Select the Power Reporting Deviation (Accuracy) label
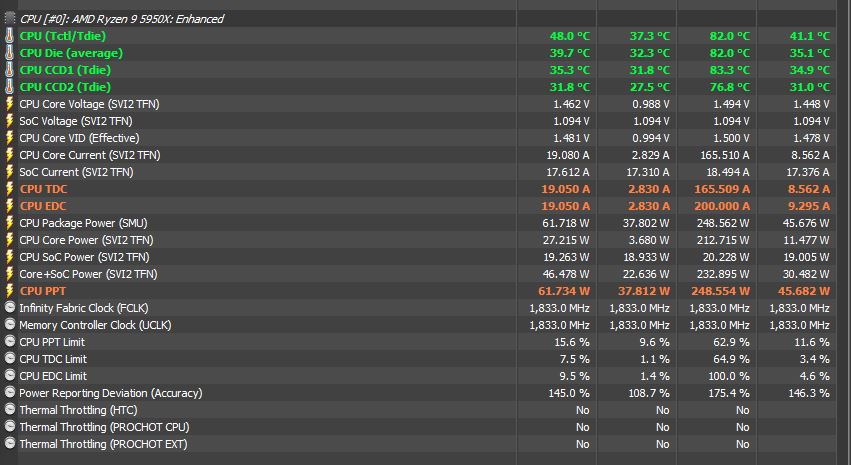 (108, 393)
